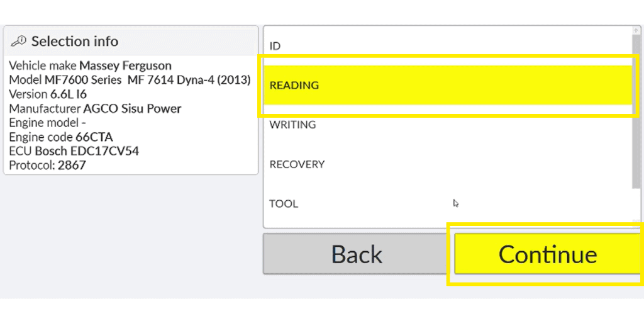Select the ID option in list
The image size is (644, 323).
point(275,46)
